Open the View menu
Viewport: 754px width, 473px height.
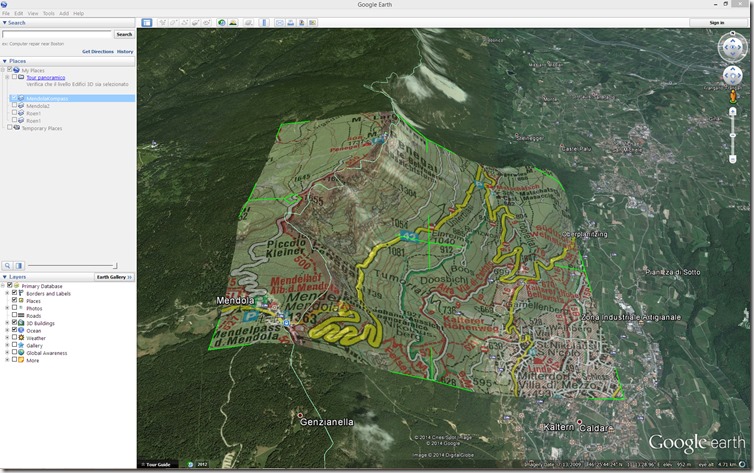tap(33, 13)
